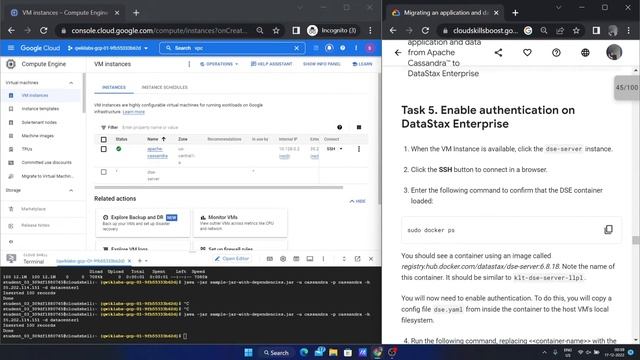Open a new tab in the Skills Boost browser window
The width and height of the screenshot is (640, 360).
point(515,13)
